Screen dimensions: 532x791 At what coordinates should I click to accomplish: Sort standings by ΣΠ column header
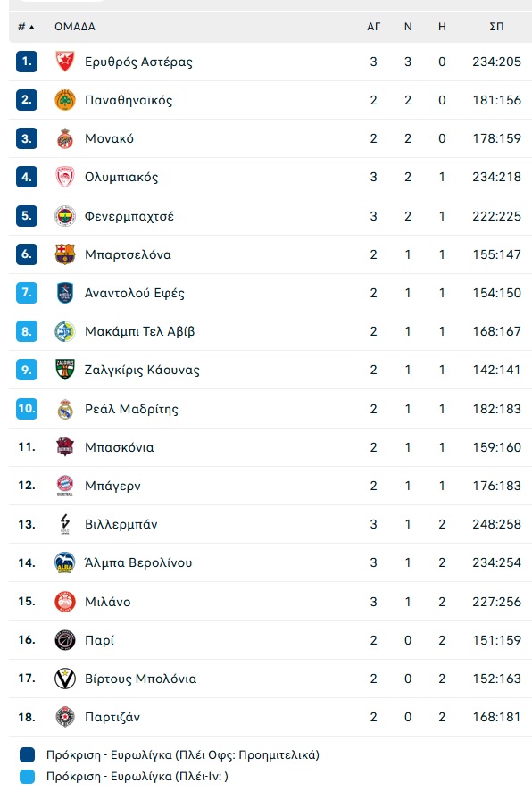point(496,27)
